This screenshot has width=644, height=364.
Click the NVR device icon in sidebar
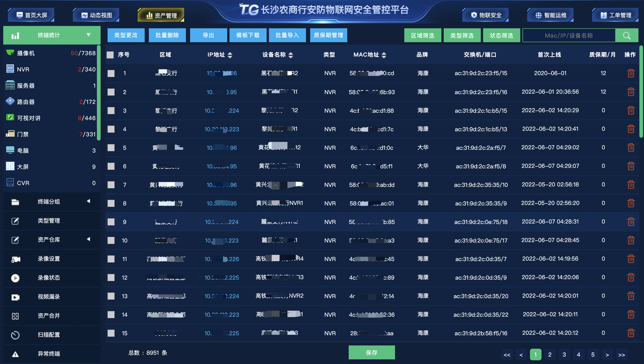point(10,69)
